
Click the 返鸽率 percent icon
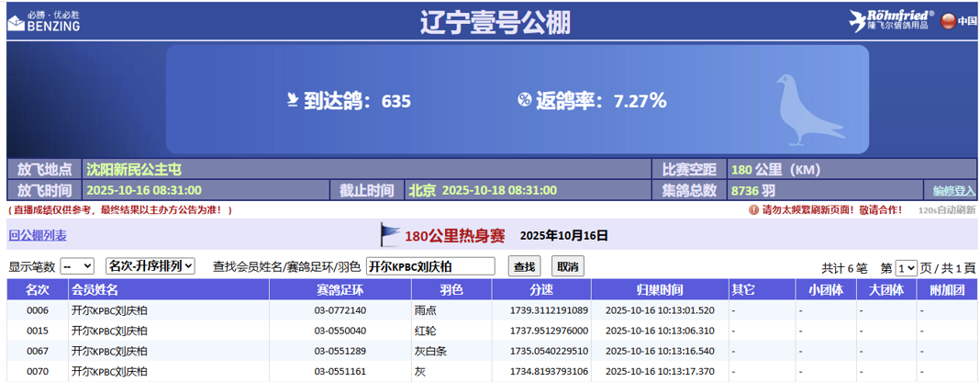pos(525,100)
